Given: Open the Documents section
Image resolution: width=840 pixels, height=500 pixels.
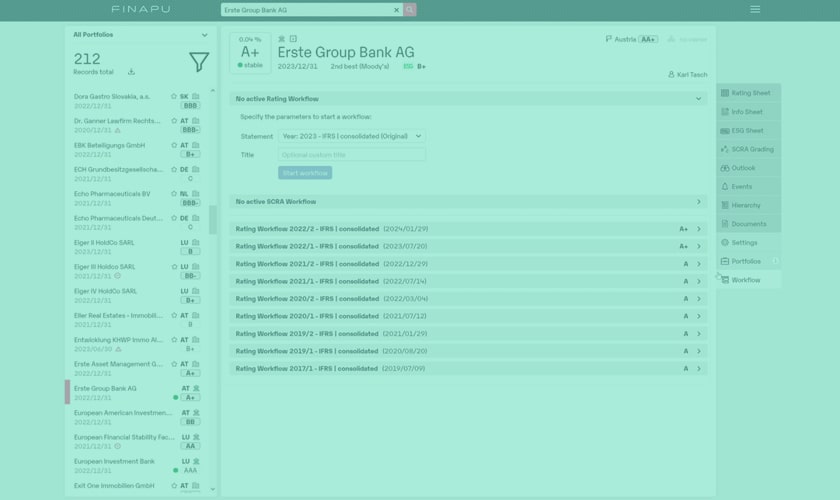Looking at the screenshot, I should pos(748,224).
